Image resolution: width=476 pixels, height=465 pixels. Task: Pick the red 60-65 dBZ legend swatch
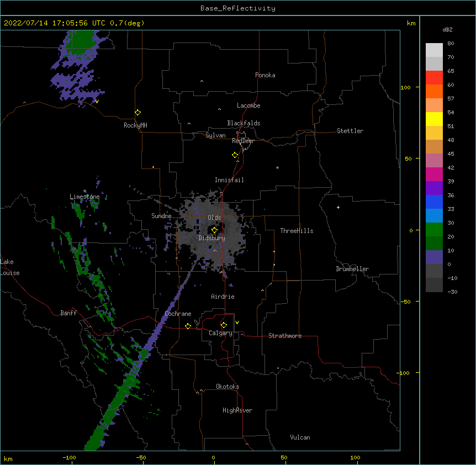pyautogui.click(x=434, y=78)
